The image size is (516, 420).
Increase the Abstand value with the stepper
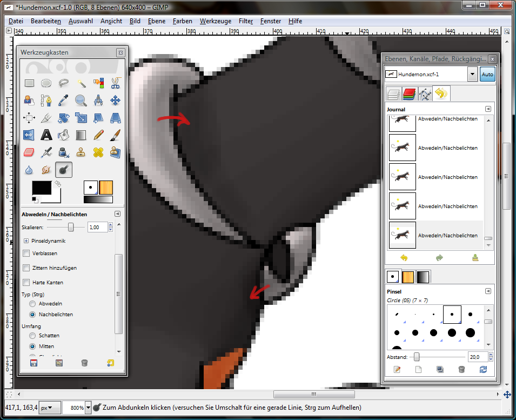(491, 355)
